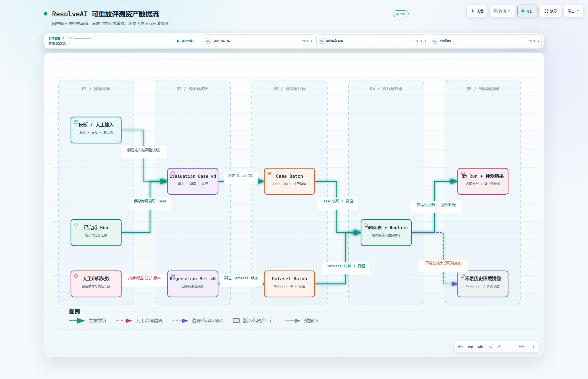Click the database icon on Evaluation Case vN node

click(x=173, y=173)
